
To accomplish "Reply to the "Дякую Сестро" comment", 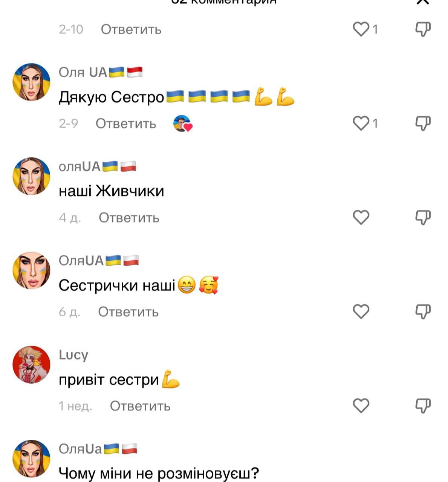I will pos(126,124).
